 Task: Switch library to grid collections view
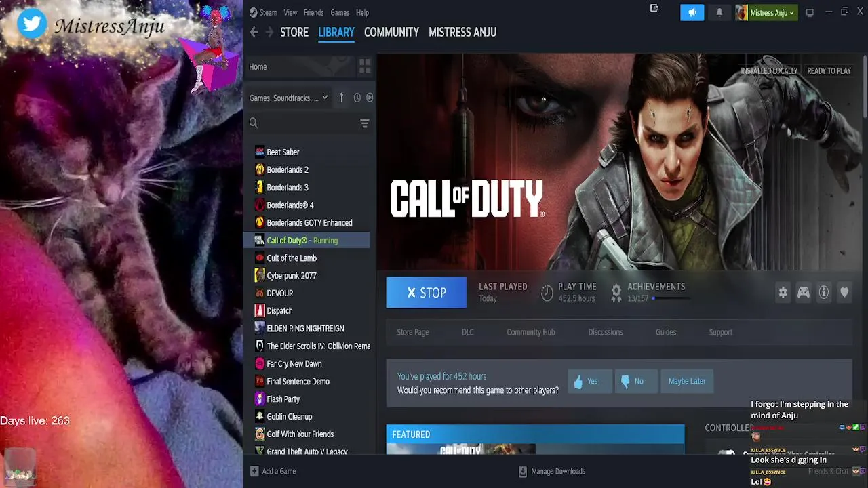coord(365,66)
